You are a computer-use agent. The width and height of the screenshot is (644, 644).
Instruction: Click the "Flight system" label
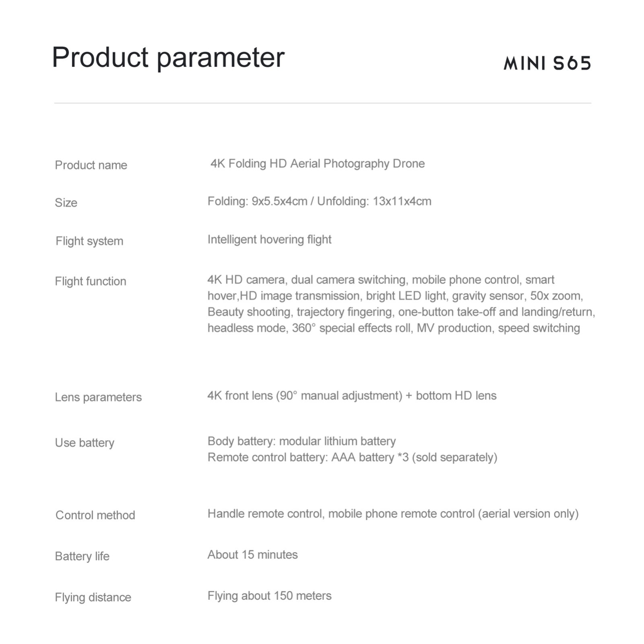pos(89,241)
